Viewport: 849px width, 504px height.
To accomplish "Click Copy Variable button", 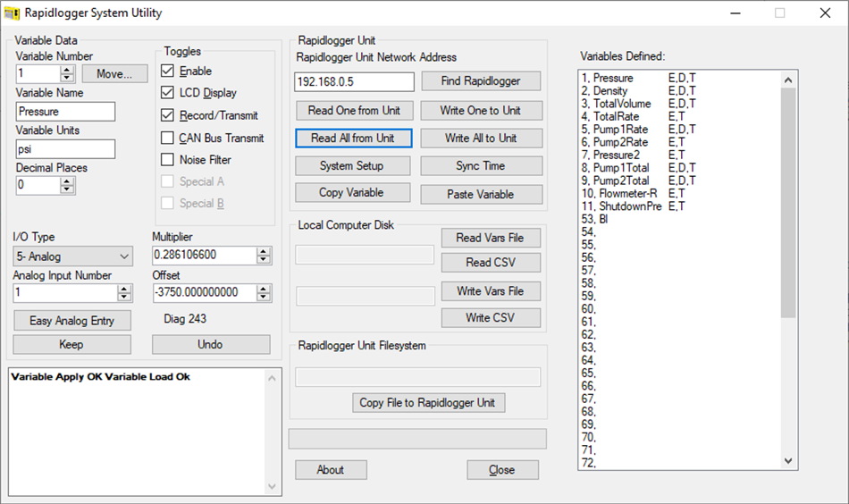I will 352,193.
